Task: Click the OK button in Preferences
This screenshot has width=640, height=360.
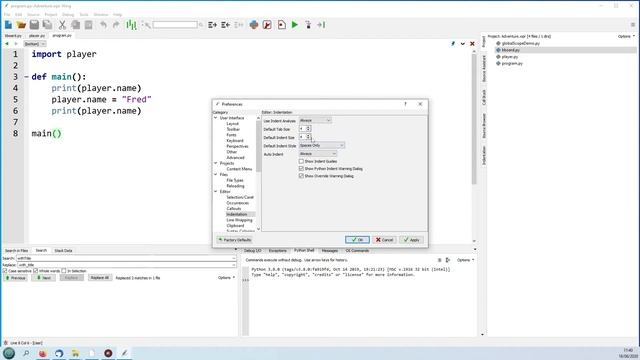Action: point(357,240)
